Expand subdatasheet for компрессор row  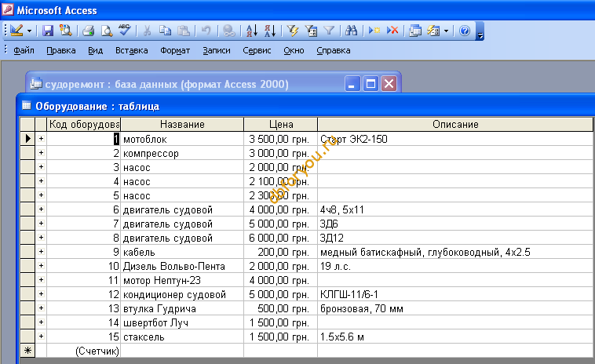point(41,153)
